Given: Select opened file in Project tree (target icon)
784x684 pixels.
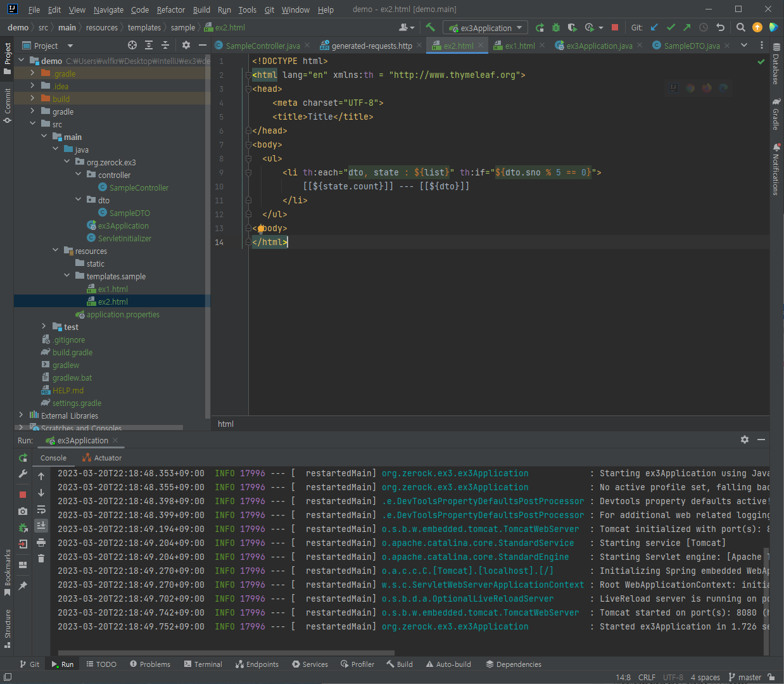Looking at the screenshot, I should (x=132, y=45).
